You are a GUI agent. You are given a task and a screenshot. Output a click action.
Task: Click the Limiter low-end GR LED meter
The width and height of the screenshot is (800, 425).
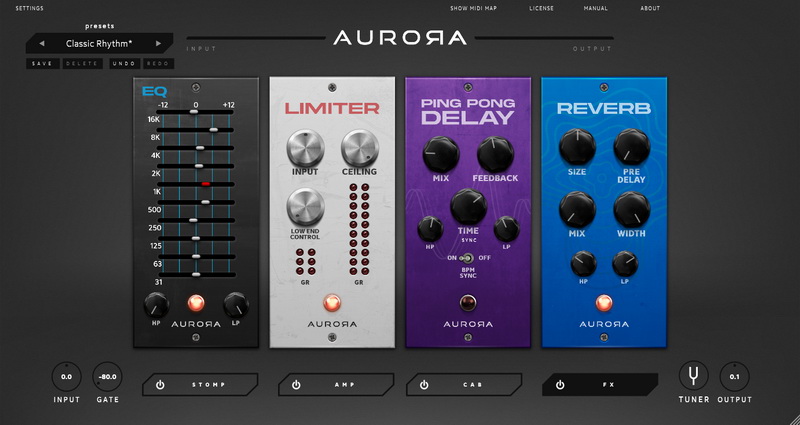305,262
